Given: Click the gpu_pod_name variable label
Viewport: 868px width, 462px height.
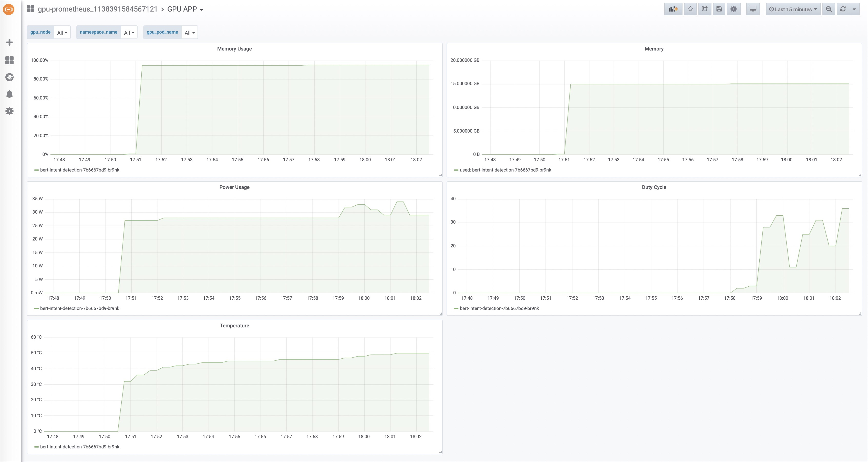Looking at the screenshot, I should pyautogui.click(x=162, y=32).
